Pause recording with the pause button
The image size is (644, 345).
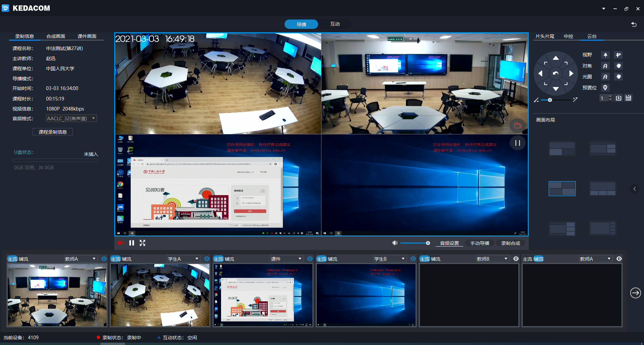pos(132,243)
